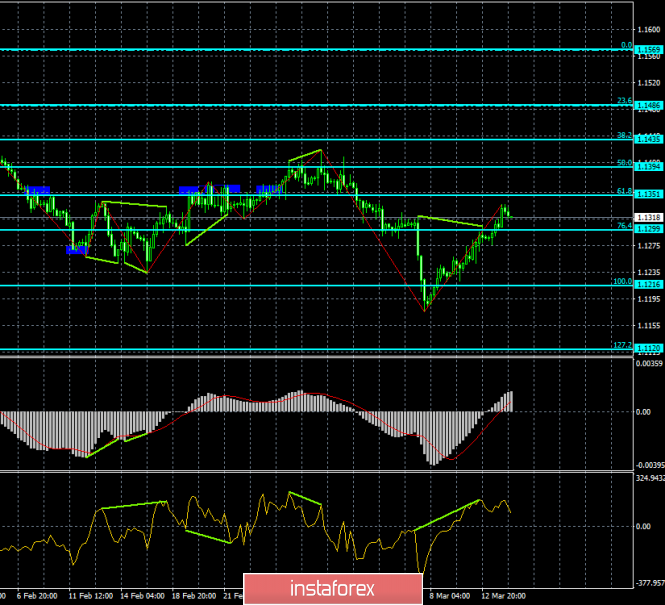Click the current price label 1.1318
665x605 pixels.
(649, 217)
